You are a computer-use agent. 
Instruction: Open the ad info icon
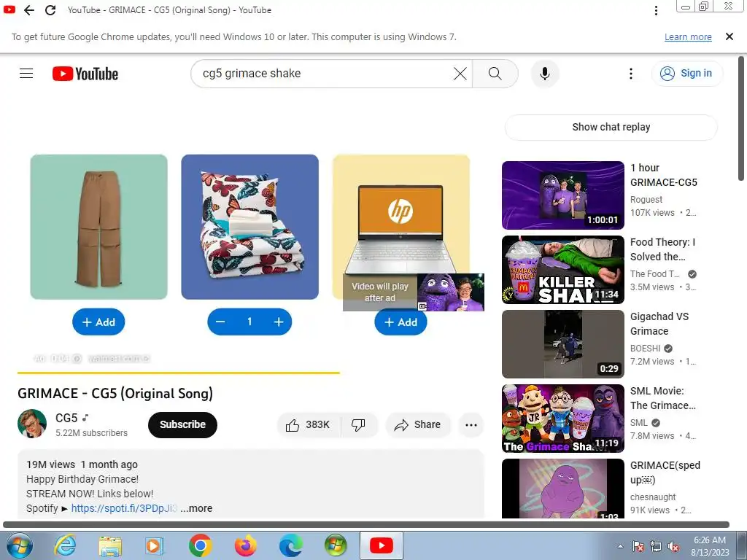tap(77, 359)
